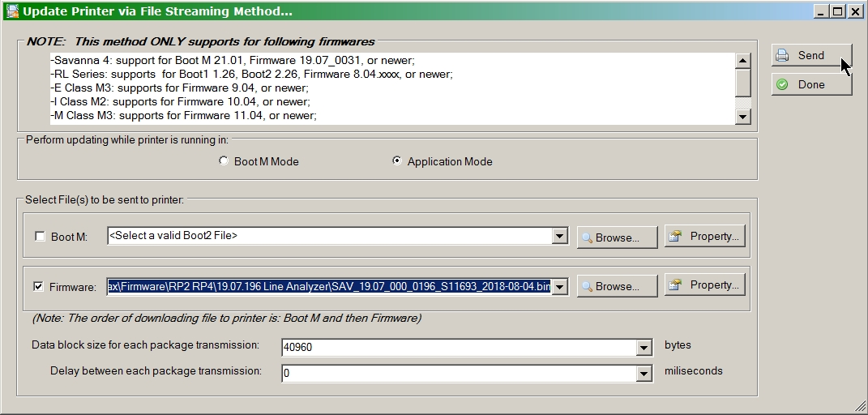Browse for a Boot M file
868x415 pixels.
click(x=618, y=237)
